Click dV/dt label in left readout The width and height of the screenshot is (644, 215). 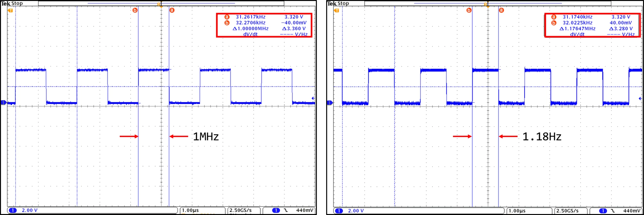(250, 34)
